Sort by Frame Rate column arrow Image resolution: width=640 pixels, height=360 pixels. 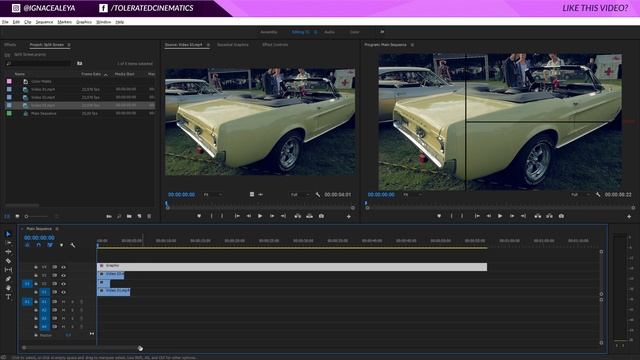point(106,74)
